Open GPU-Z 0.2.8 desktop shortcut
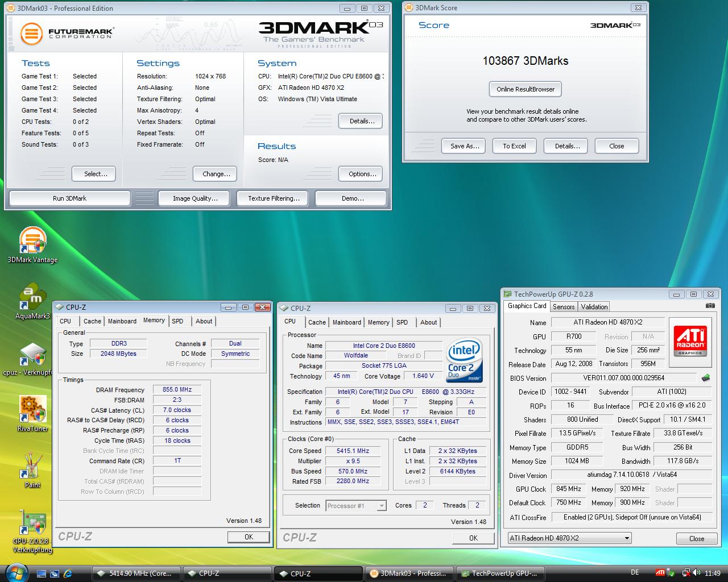The width and height of the screenshot is (728, 582). click(x=32, y=531)
